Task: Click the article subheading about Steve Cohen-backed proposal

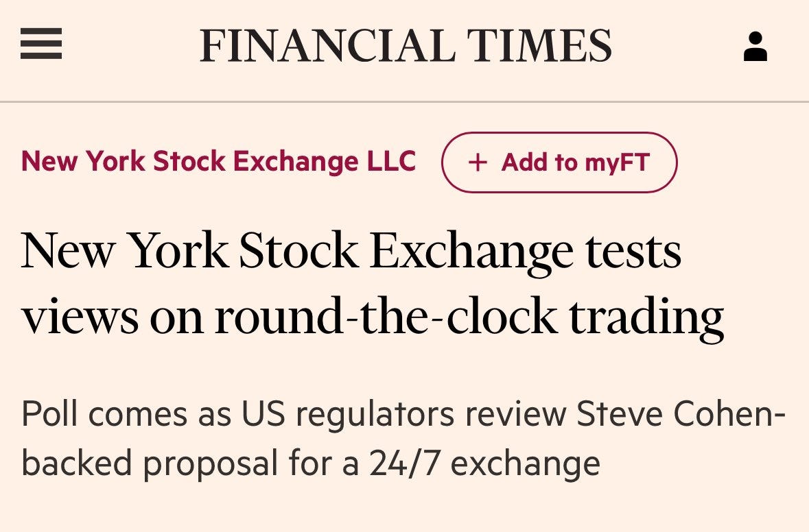Action: [x=403, y=439]
